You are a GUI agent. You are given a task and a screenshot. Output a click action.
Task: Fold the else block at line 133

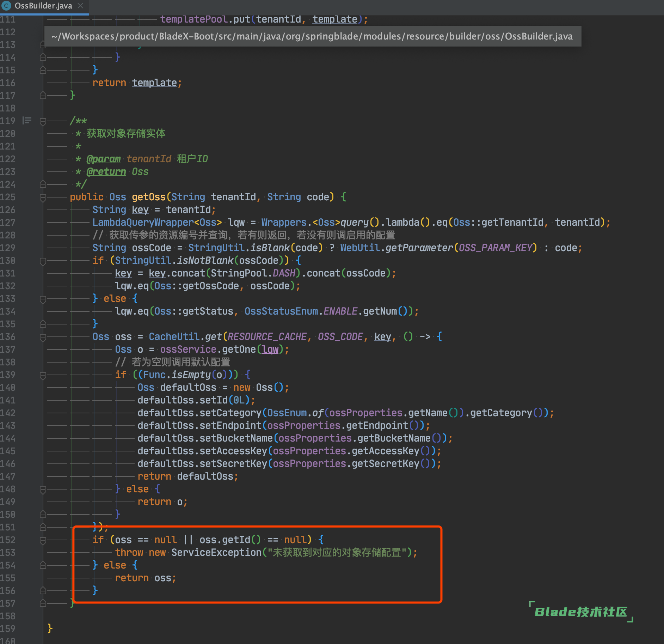pyautogui.click(x=43, y=299)
